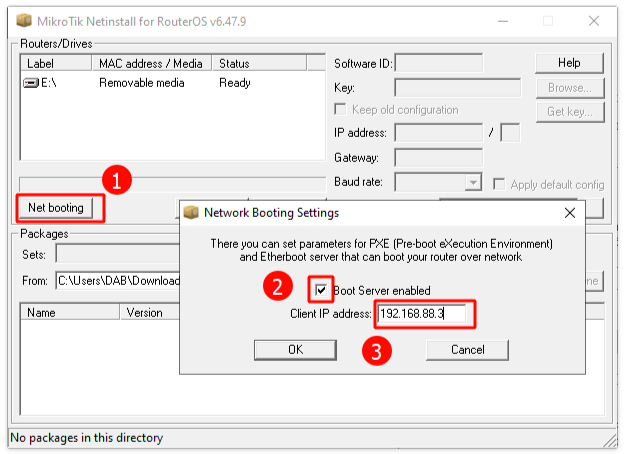Screen dimensions: 624x454
Task: Click the netmask field after the slash
Action: (x=510, y=132)
